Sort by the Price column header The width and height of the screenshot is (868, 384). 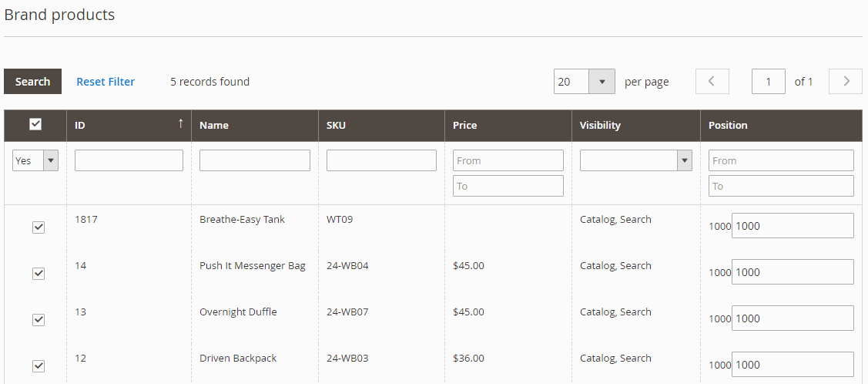(x=465, y=125)
